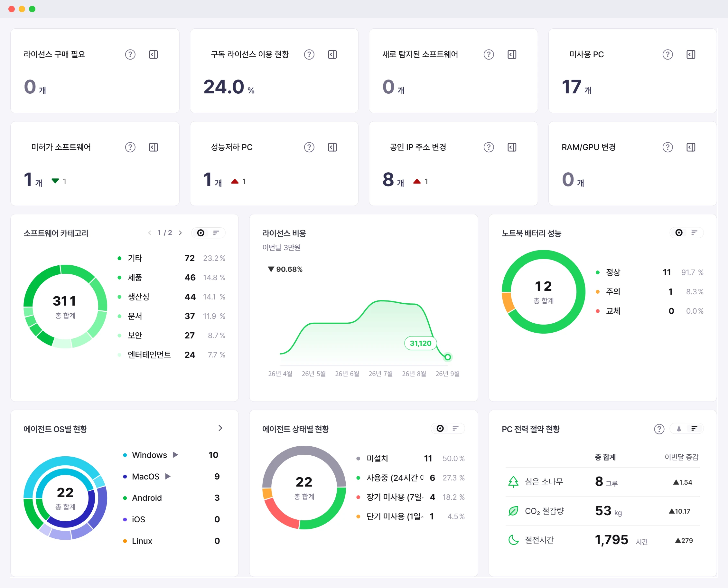The height and width of the screenshot is (588, 728).
Task: Select Android in OS legend
Action: tap(171, 498)
